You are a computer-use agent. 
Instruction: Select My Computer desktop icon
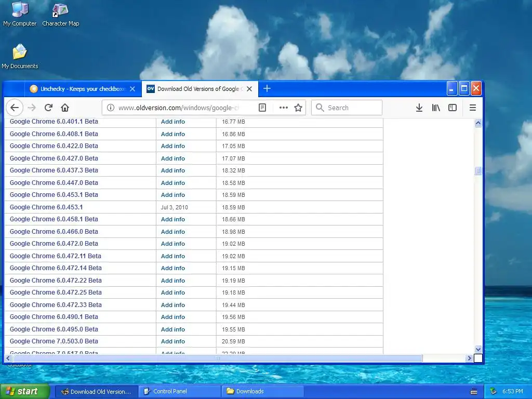(20, 14)
